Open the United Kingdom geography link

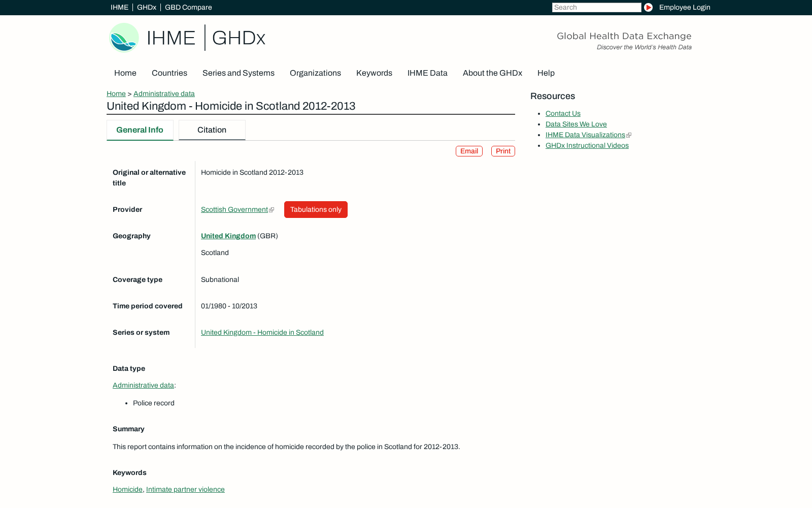[228, 236]
